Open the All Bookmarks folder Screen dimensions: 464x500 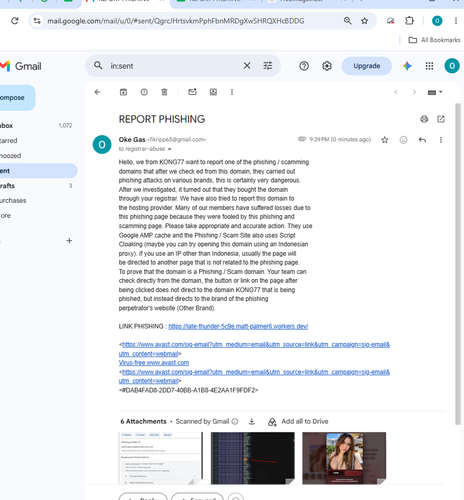(x=434, y=40)
